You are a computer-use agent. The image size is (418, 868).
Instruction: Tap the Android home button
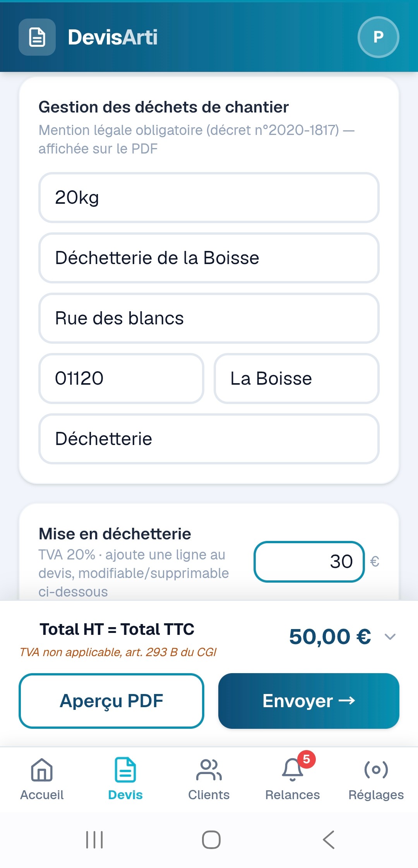pos(211,840)
